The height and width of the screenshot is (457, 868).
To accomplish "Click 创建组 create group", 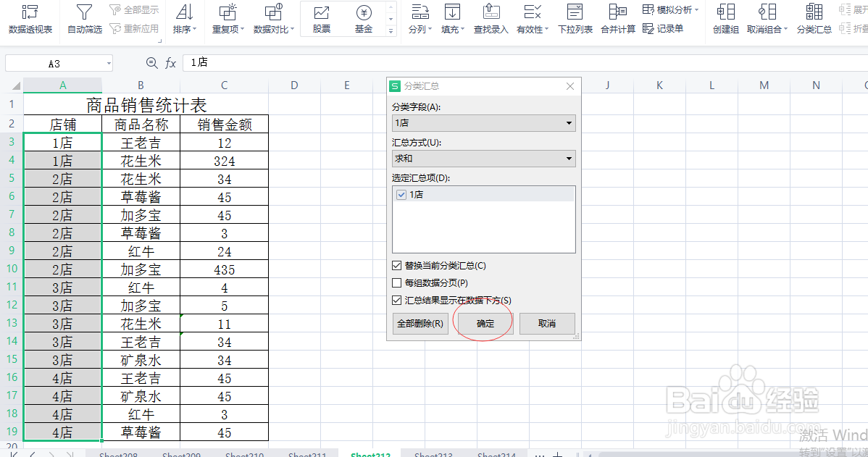I will tap(725, 18).
